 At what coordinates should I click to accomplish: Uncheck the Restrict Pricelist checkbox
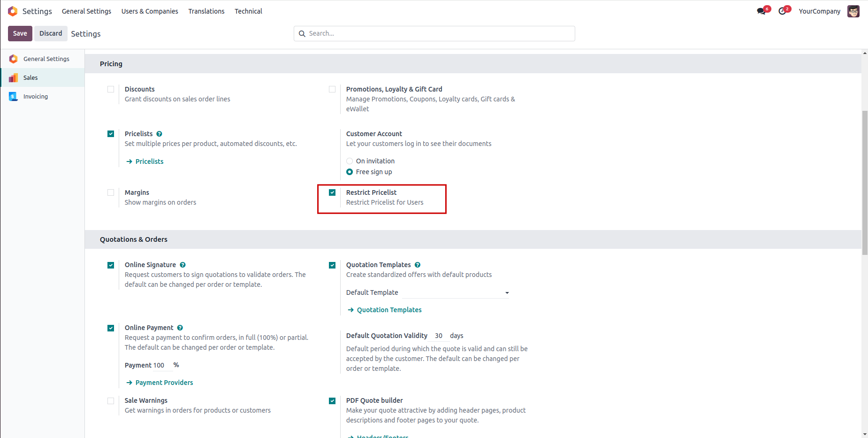(x=332, y=192)
